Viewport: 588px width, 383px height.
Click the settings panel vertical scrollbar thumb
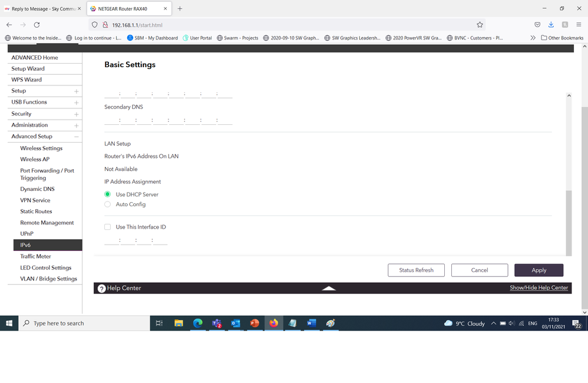[x=569, y=223]
